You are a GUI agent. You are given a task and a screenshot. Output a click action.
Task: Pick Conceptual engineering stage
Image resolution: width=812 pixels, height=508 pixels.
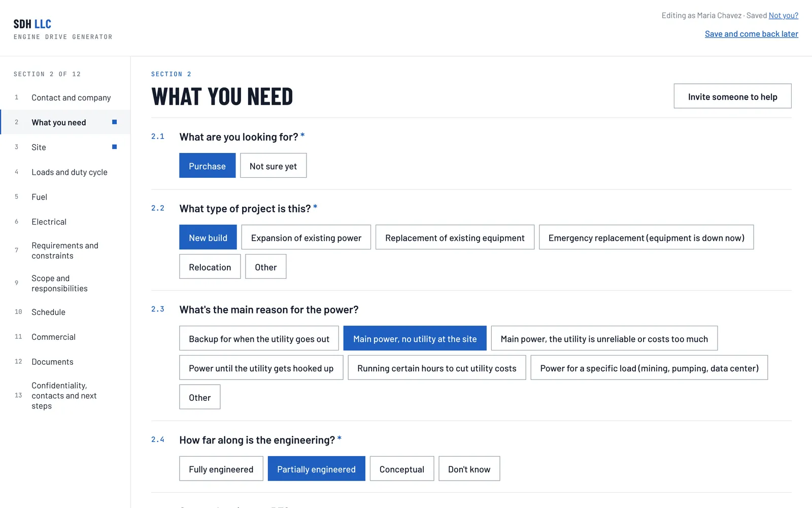point(401,469)
